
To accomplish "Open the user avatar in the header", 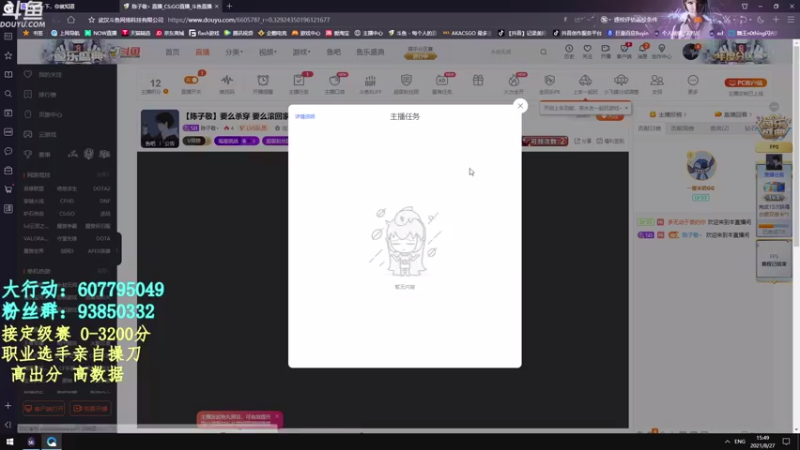I will (691, 52).
